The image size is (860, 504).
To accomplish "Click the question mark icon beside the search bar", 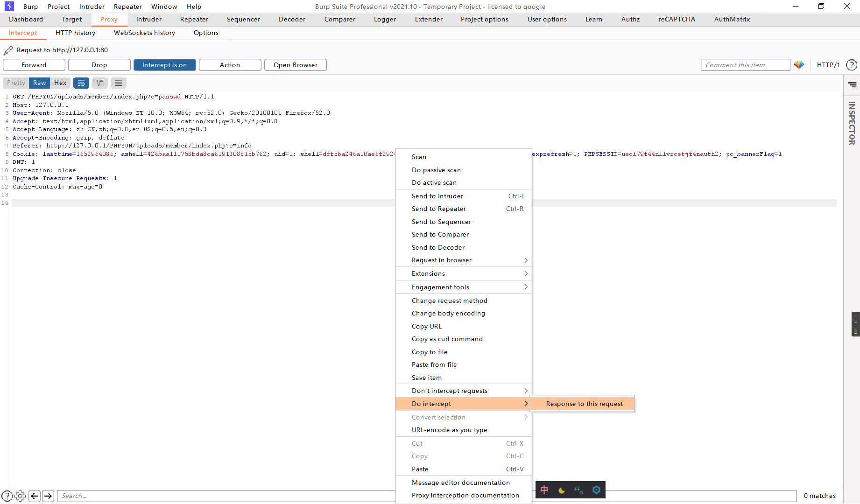I will tap(7, 496).
